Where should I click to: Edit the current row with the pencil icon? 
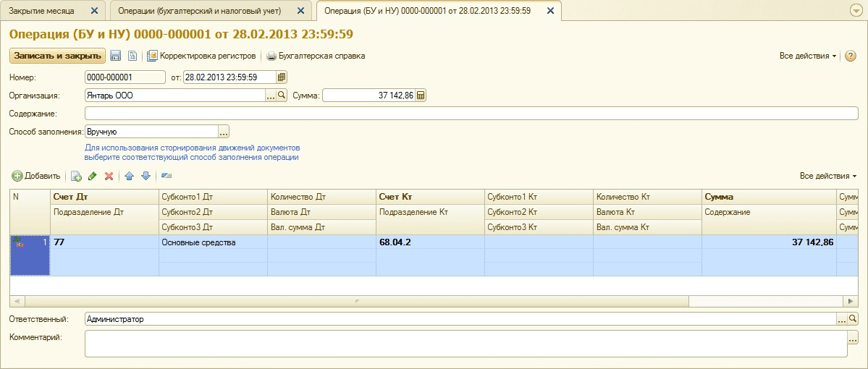coord(92,176)
